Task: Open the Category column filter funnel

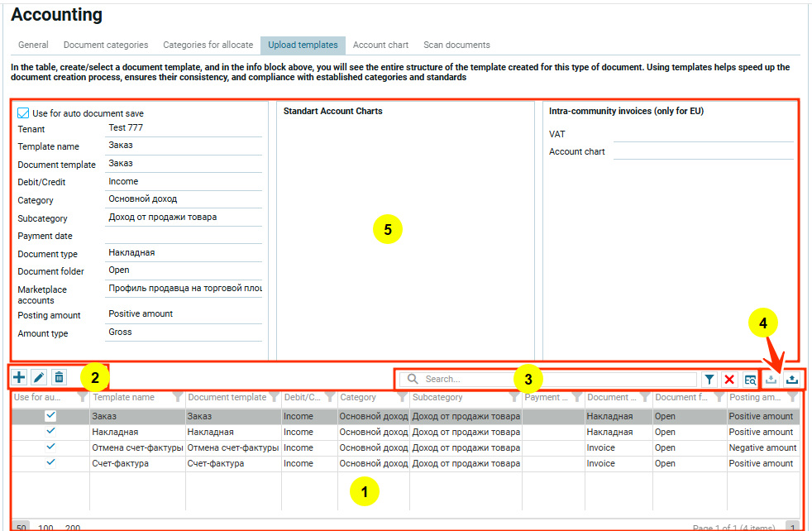Action: (401, 398)
